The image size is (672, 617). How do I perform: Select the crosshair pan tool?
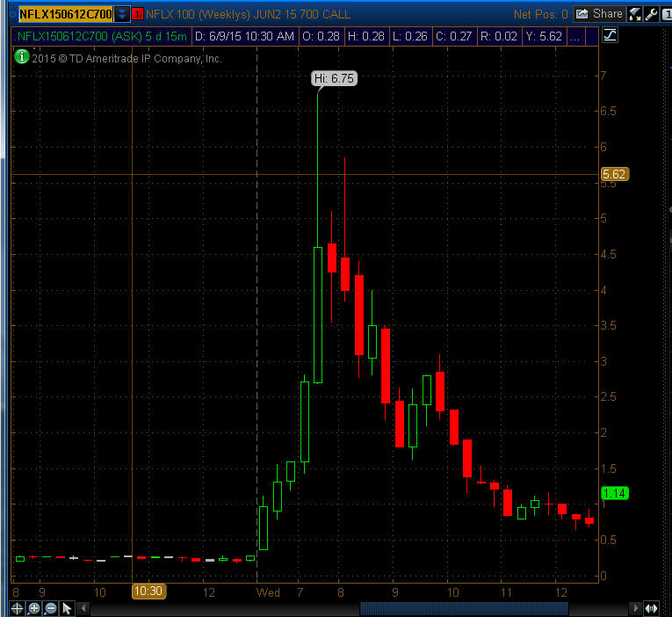pyautogui.click(x=17, y=607)
